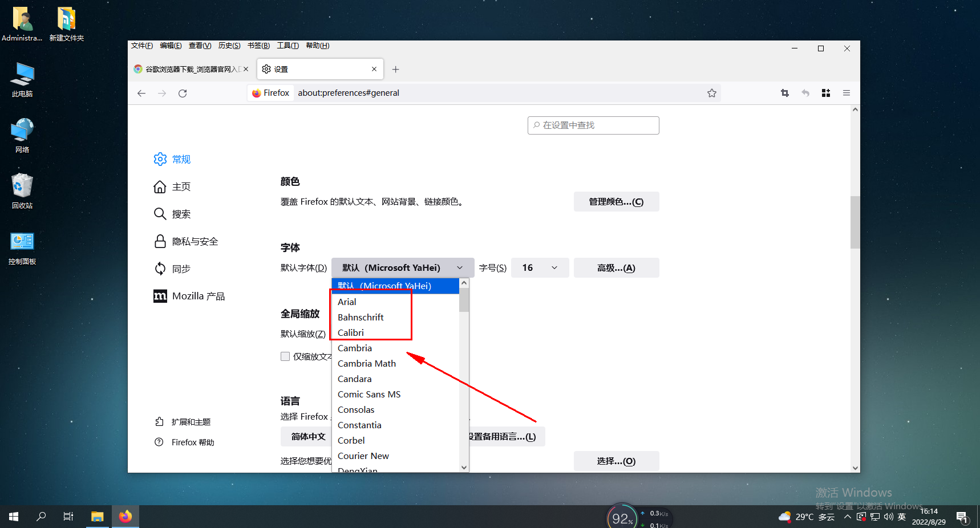Open Windows Start menu

[x=14, y=517]
